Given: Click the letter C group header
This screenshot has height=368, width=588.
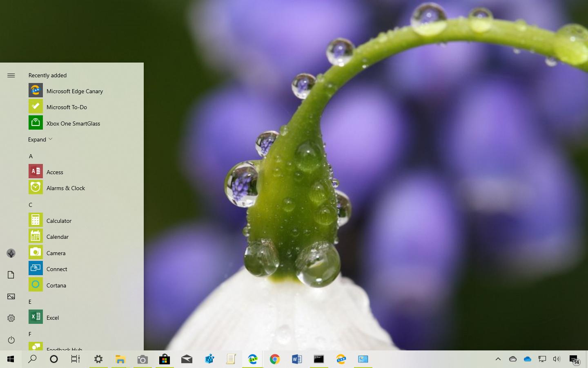Looking at the screenshot, I should [31, 205].
